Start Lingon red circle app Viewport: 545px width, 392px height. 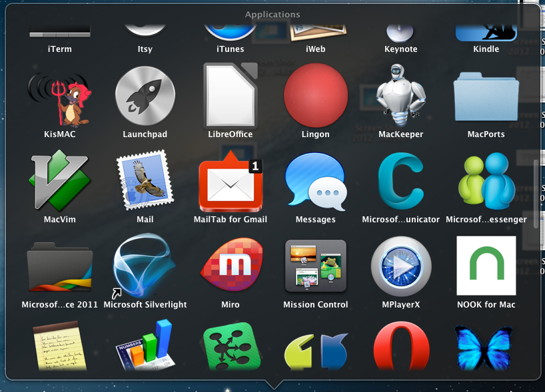(316, 95)
